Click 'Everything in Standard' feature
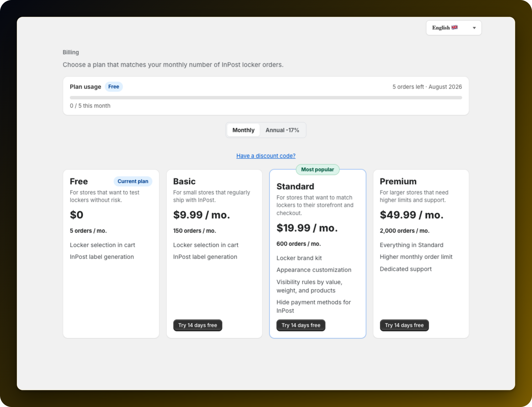Viewport: 532px width, 407px height. coord(411,245)
